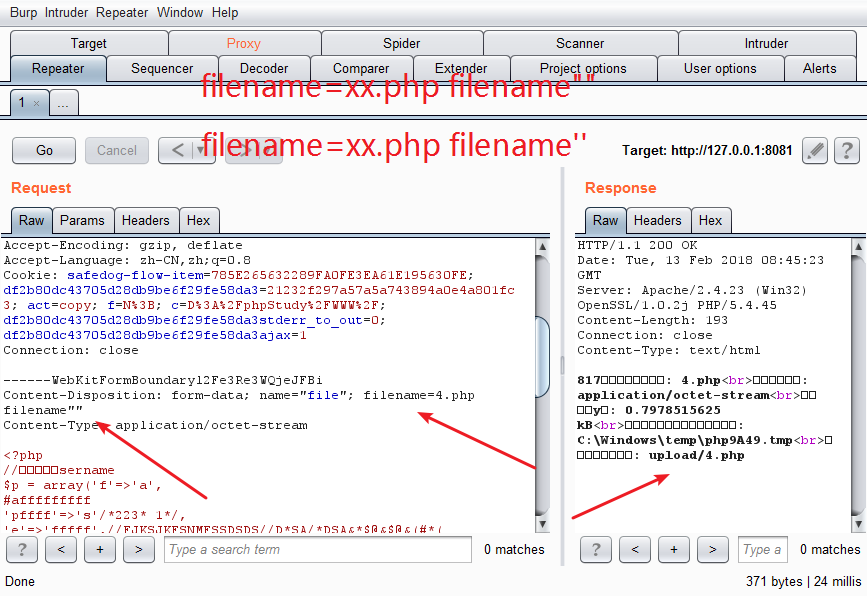Switch to the Intruder tool tab
This screenshot has width=867, height=596.
coord(766,43)
